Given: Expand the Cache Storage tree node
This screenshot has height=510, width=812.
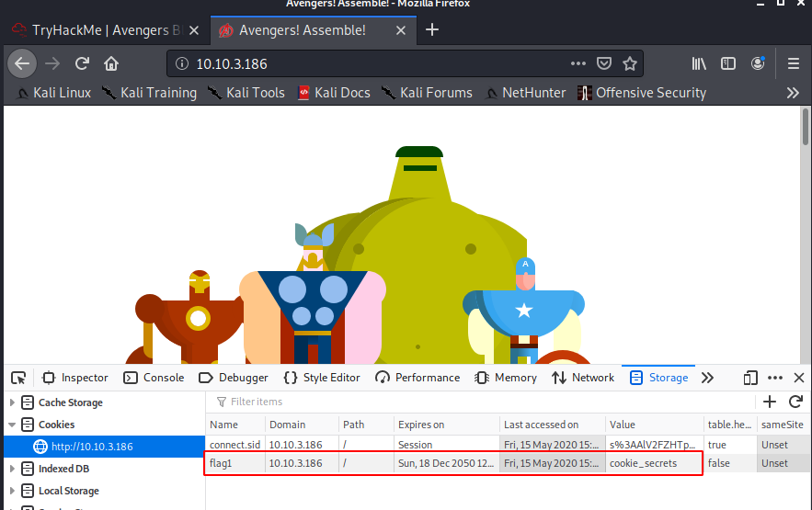Looking at the screenshot, I should point(12,402).
